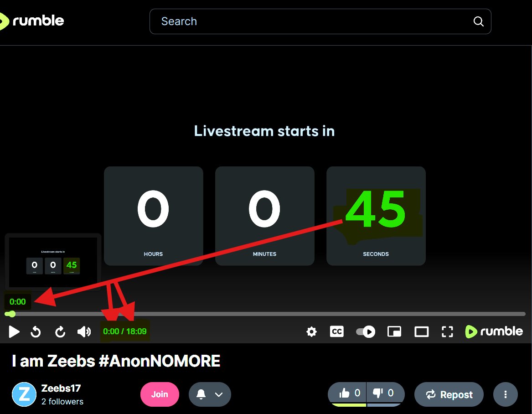Rewind the video with the back arrow
This screenshot has width=532, height=414.
36,331
